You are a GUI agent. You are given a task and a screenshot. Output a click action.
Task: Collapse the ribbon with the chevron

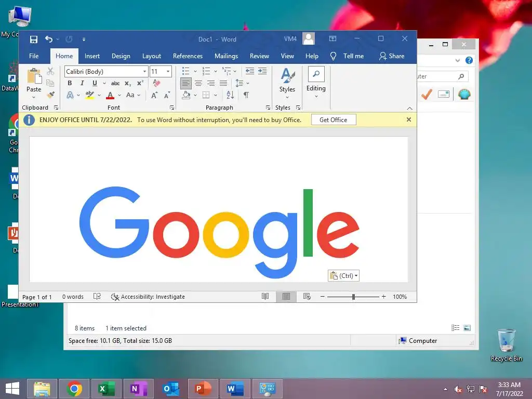tap(409, 108)
